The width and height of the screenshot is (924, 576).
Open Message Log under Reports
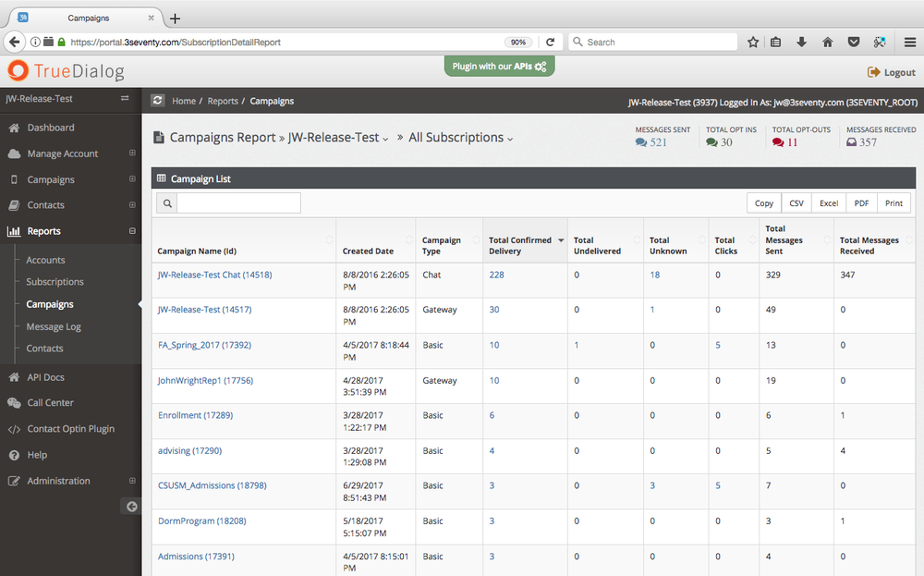[54, 326]
